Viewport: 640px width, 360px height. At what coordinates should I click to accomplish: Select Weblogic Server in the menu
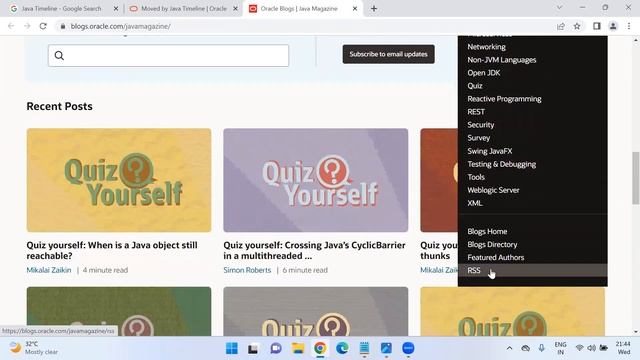pos(493,190)
